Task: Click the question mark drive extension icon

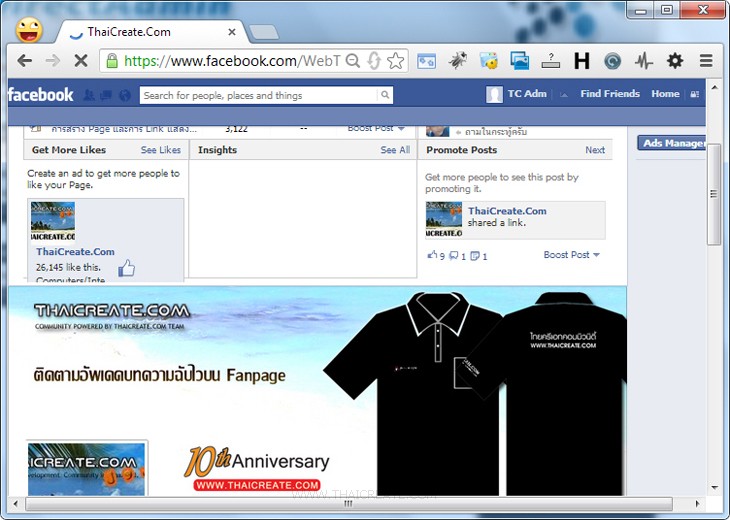Action: coord(551,61)
